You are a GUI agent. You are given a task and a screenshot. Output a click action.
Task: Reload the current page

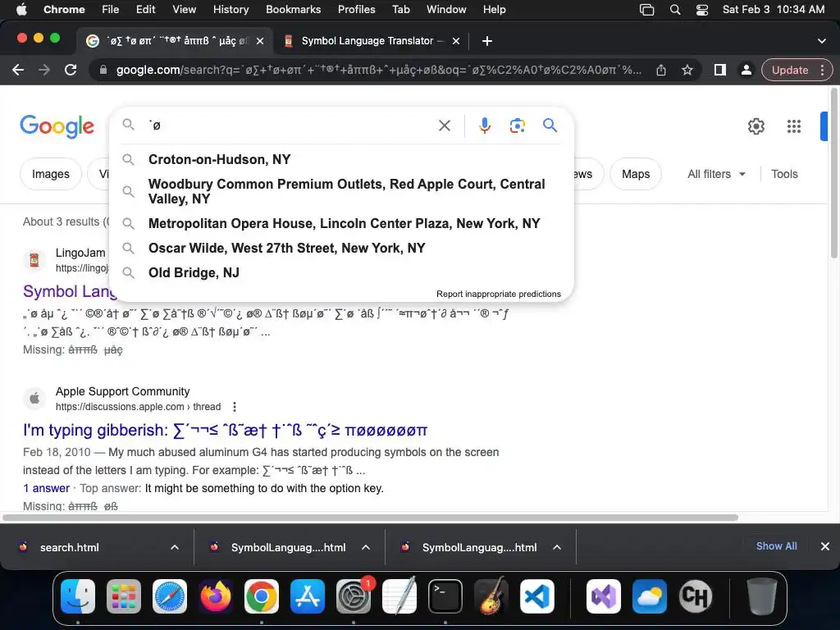point(71,70)
